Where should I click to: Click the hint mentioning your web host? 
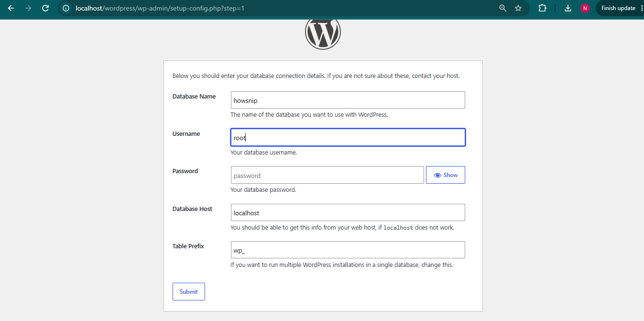pyautogui.click(x=342, y=228)
